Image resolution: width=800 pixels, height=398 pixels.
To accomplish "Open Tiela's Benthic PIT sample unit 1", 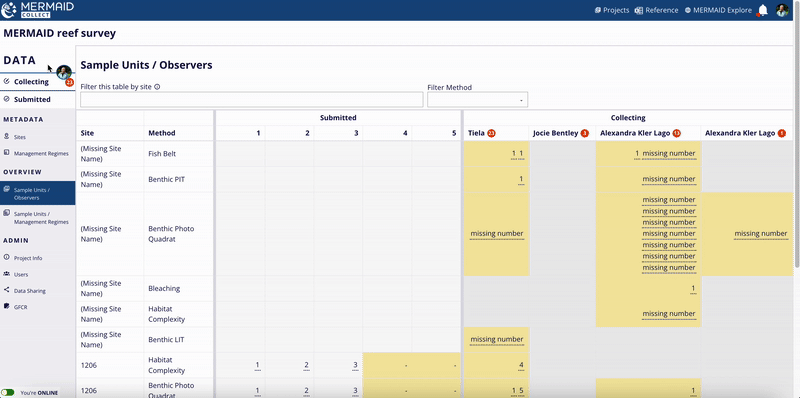I will pyautogui.click(x=521, y=179).
